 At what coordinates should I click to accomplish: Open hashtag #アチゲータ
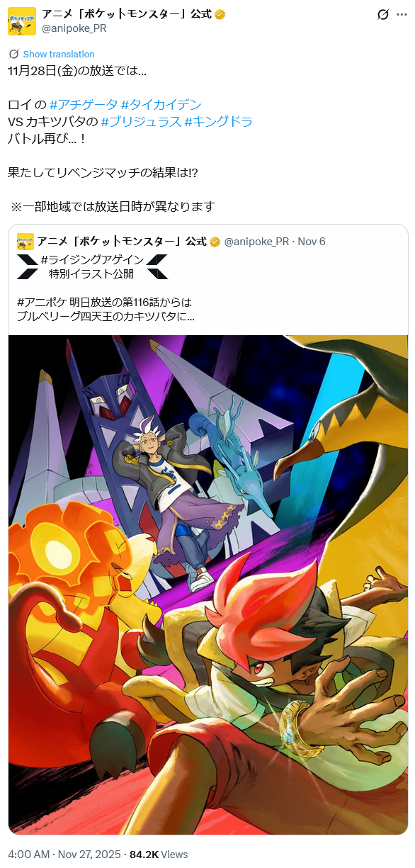click(x=83, y=104)
